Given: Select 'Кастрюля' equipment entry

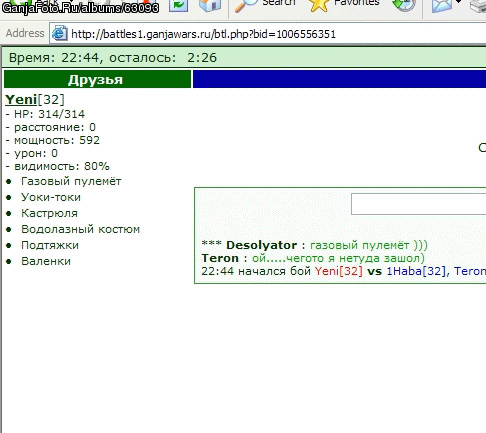Looking at the screenshot, I should [49, 213].
